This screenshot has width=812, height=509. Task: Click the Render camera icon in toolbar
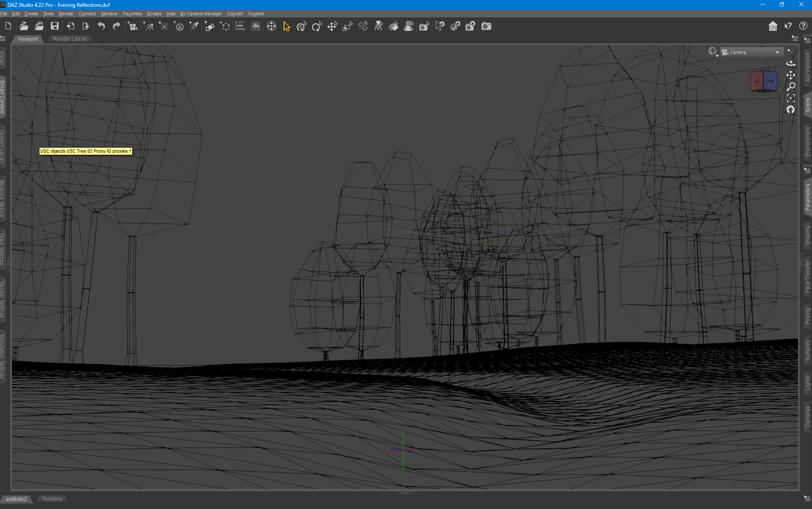coord(486,26)
